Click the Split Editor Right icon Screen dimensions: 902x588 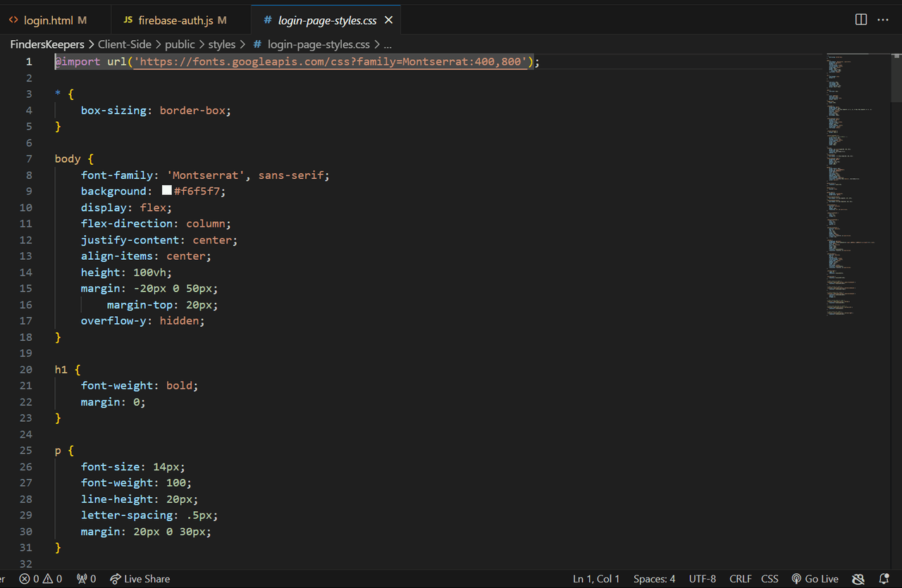[x=860, y=20]
